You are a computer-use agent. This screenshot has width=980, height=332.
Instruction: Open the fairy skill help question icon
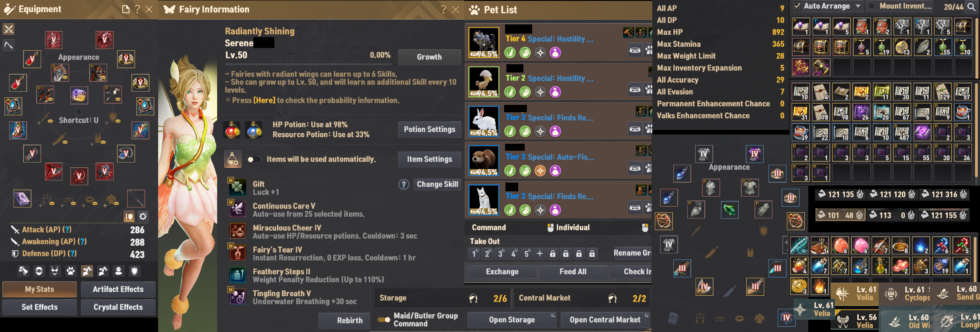(x=404, y=184)
